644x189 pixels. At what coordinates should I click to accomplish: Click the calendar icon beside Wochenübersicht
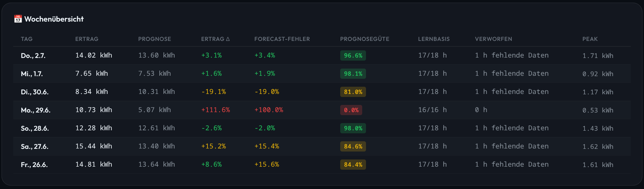click(x=18, y=19)
